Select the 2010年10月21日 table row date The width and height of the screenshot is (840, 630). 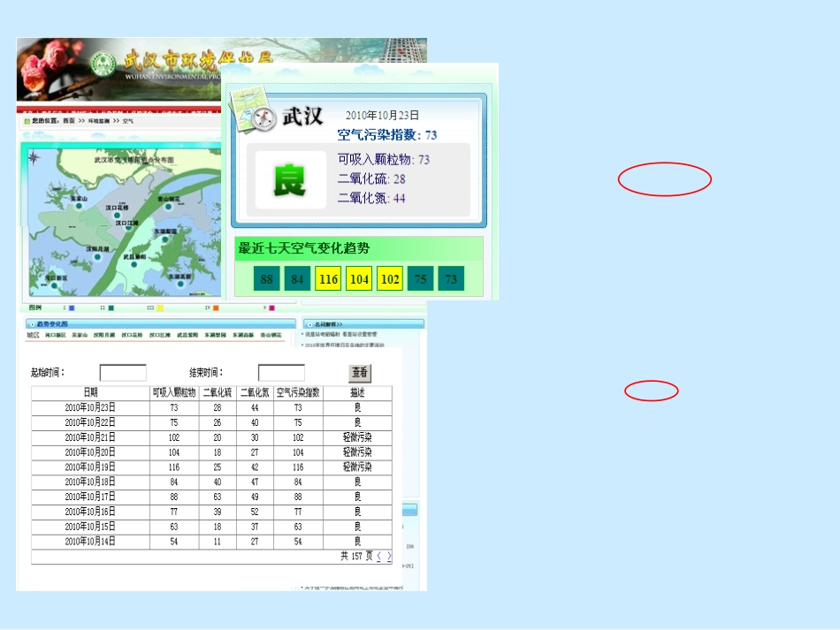point(90,437)
